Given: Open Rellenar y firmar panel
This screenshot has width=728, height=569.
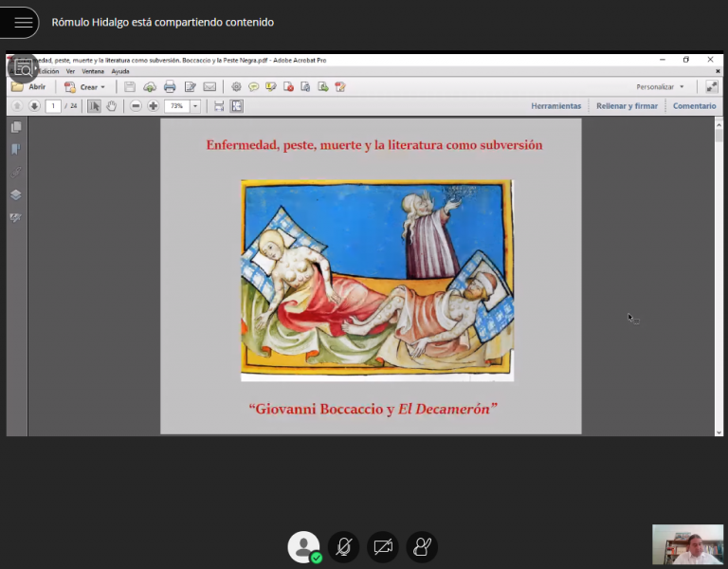Looking at the screenshot, I should click(627, 106).
